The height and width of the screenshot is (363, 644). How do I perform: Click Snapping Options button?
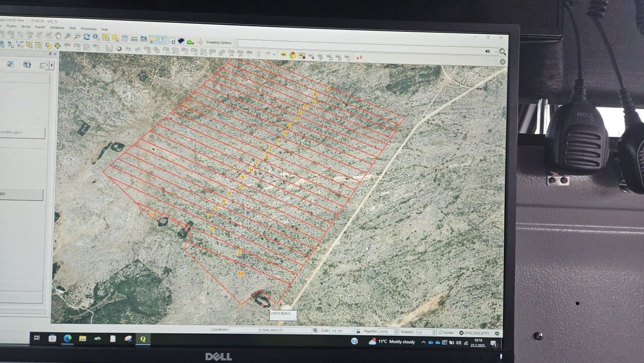tap(218, 43)
